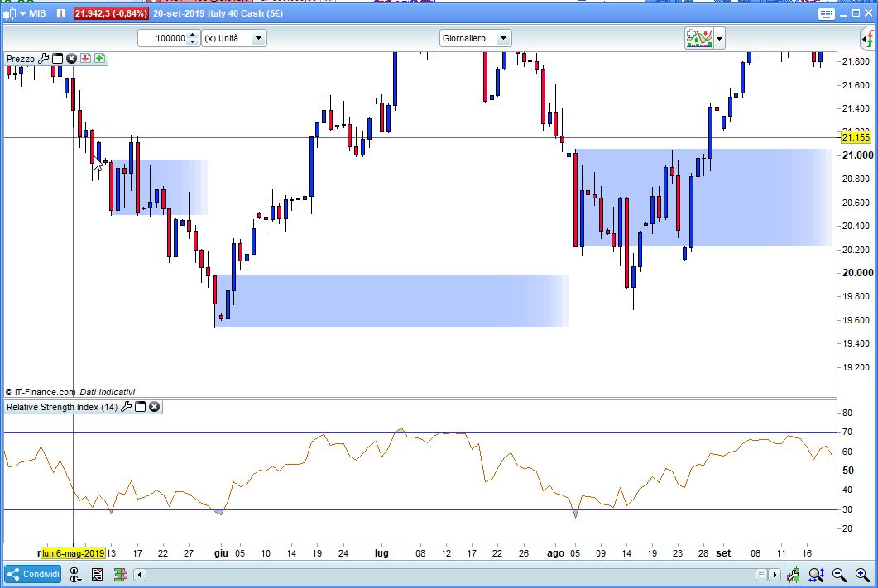Click the 21.000 price axis label

click(857, 155)
